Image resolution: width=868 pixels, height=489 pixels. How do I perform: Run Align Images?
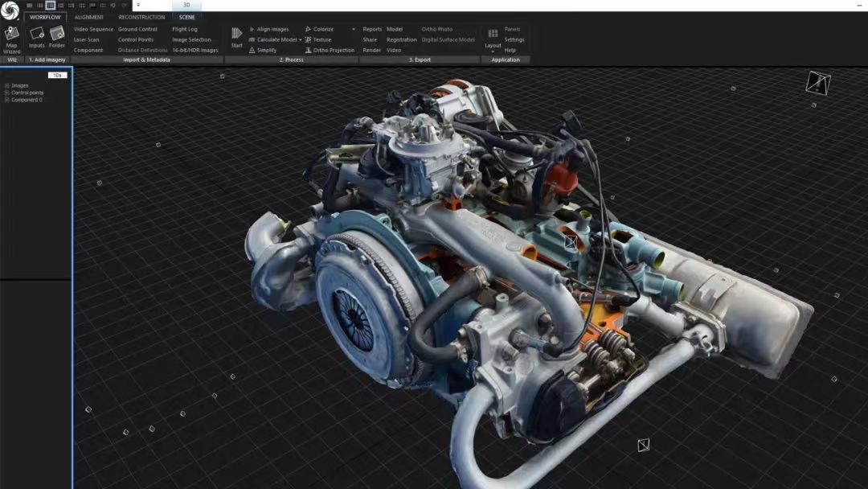(x=269, y=30)
